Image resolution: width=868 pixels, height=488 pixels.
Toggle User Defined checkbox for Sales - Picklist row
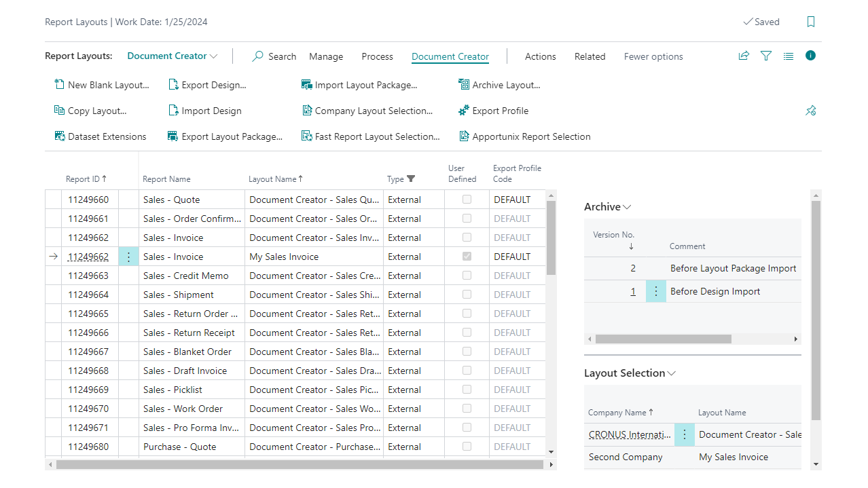(x=467, y=390)
